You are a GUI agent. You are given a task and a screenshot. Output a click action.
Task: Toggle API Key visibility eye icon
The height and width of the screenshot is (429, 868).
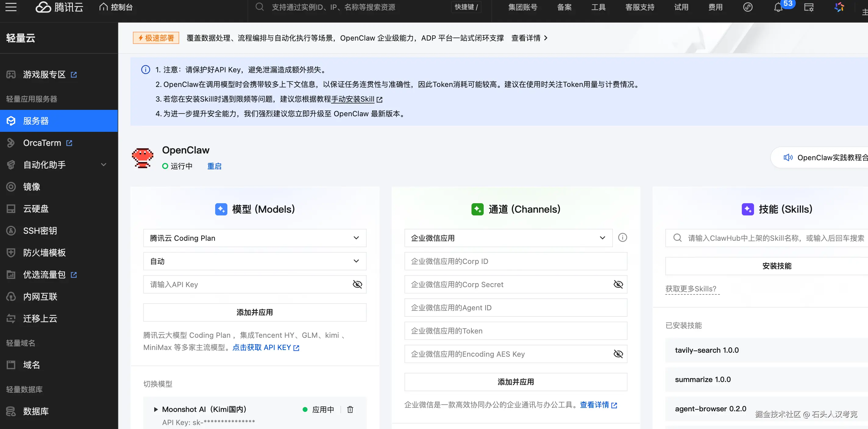357,284
